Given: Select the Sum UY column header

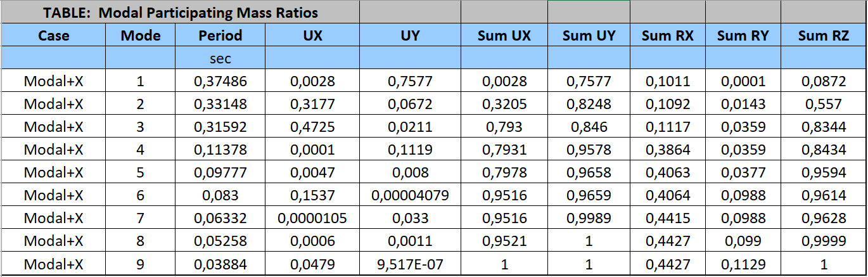Looking at the screenshot, I should click(x=589, y=35).
